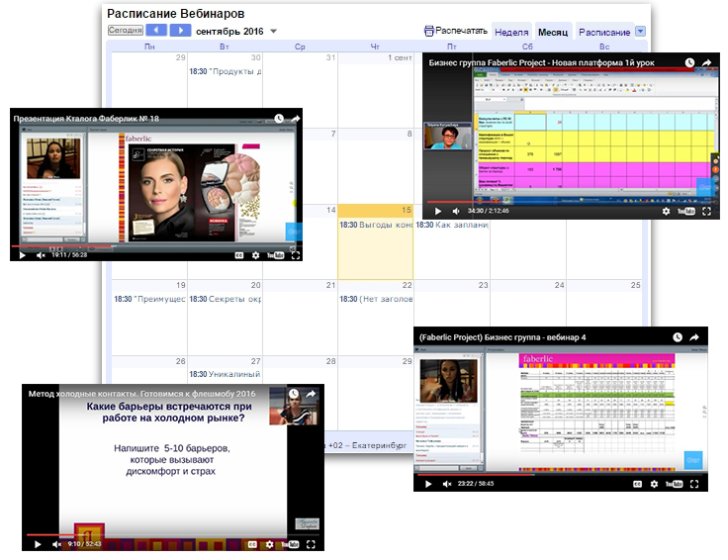Play the Бизнес группа - вебинар 4 video

pos(428,484)
